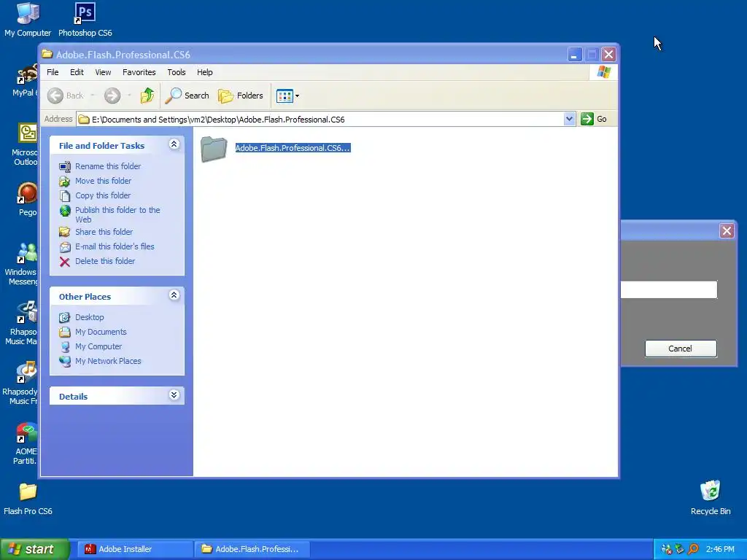Go up one folder level

(147, 96)
